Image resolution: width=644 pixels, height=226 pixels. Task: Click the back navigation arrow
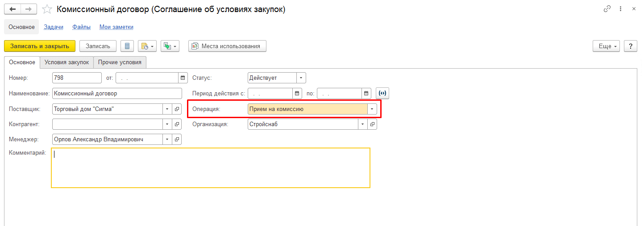[12, 9]
